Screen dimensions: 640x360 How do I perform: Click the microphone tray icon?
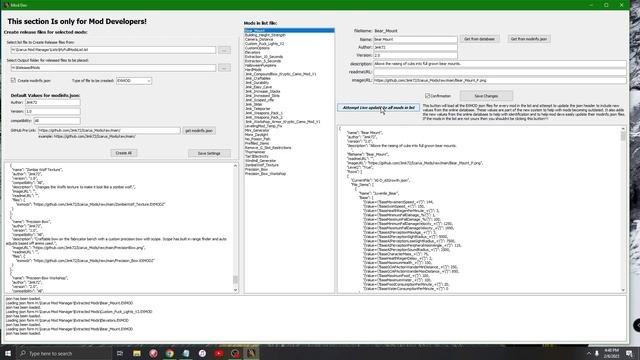[597, 353]
